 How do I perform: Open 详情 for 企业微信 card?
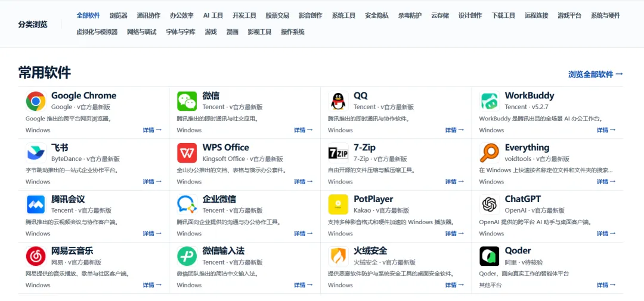[x=304, y=233]
